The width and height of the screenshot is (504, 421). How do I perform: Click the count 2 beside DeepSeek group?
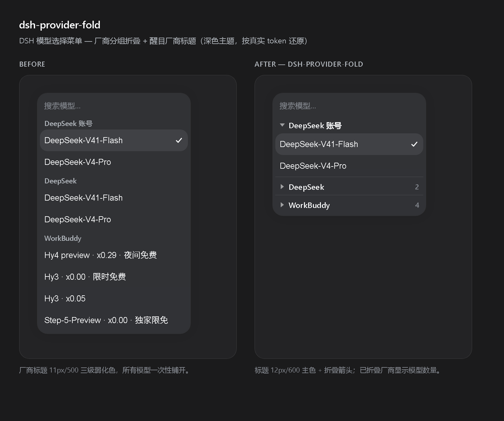click(417, 187)
